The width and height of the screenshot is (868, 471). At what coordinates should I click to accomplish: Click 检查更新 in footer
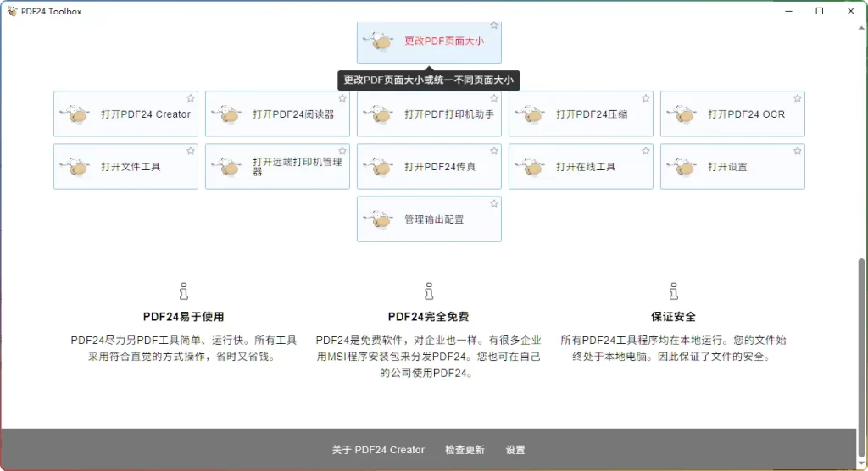(465, 450)
